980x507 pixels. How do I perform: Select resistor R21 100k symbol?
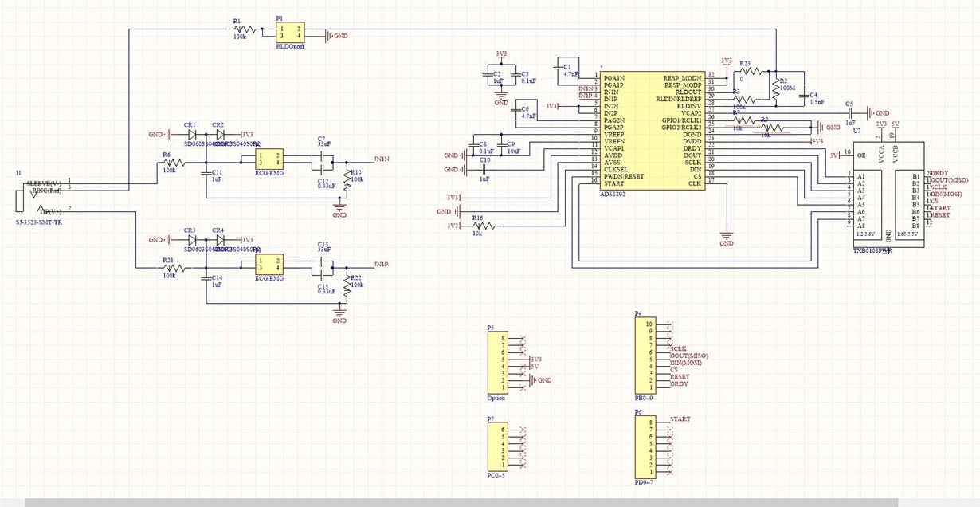pos(169,266)
